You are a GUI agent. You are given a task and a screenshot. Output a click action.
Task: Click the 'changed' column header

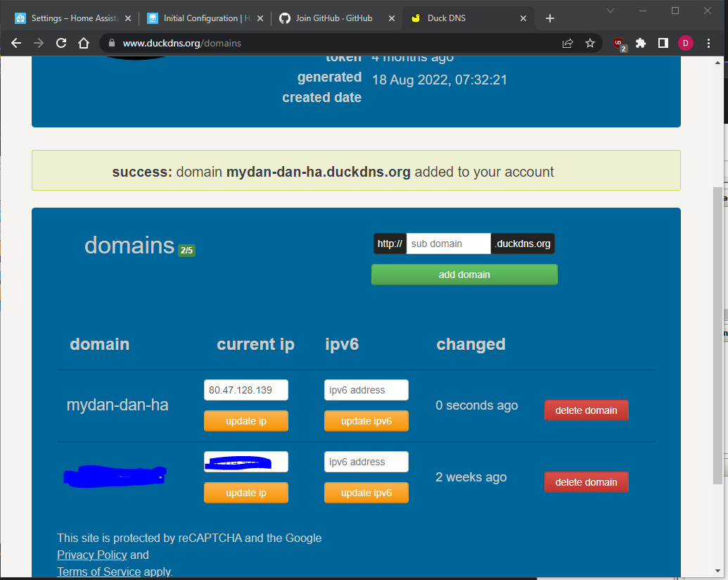pos(471,344)
